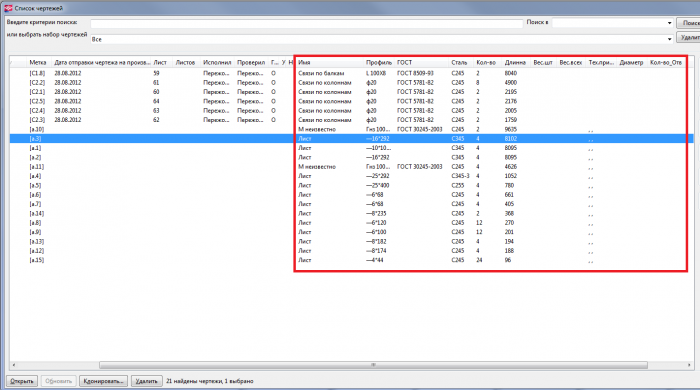Click the —8*235 profile cell

tap(376, 214)
